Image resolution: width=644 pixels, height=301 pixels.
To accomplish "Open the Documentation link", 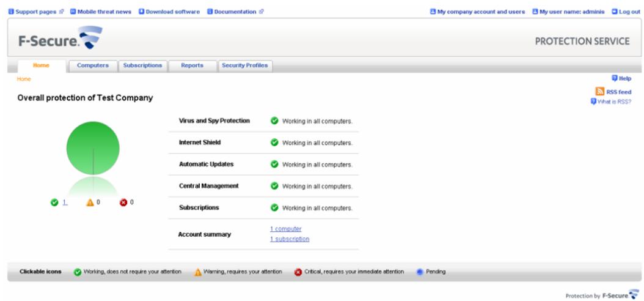I will click(236, 12).
